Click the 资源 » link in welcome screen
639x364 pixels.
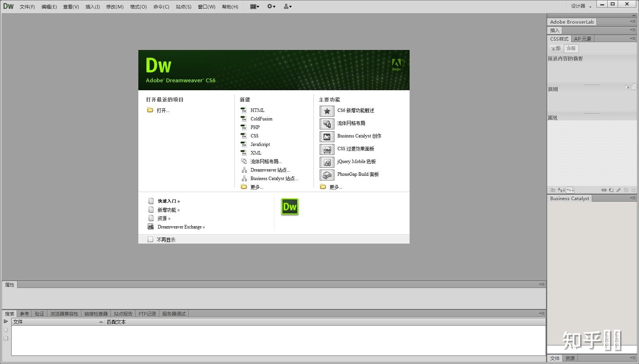tap(164, 218)
